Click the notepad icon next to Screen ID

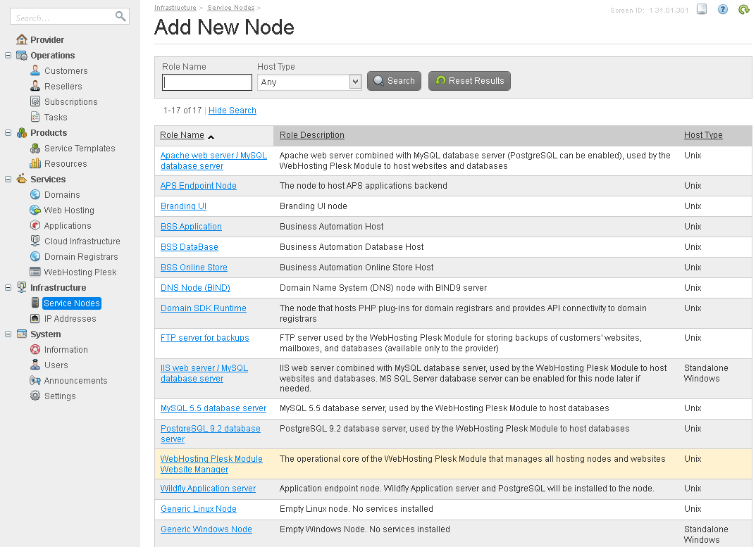(x=702, y=9)
